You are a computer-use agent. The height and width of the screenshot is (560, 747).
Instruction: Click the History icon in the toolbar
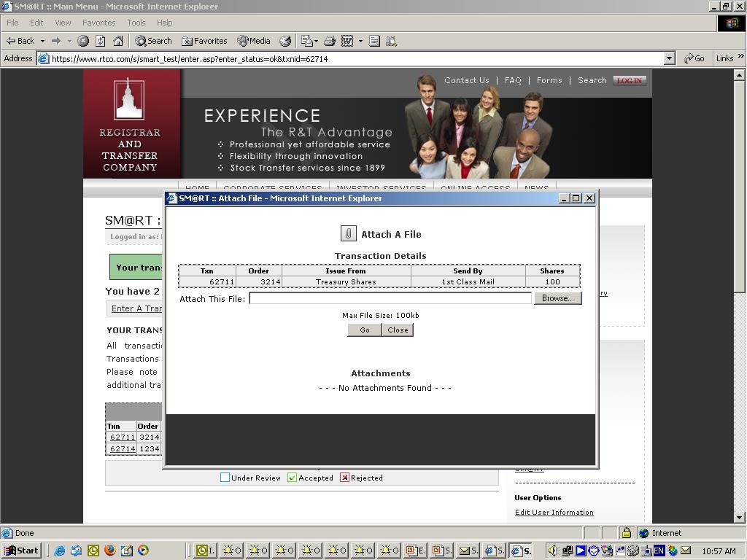click(285, 41)
